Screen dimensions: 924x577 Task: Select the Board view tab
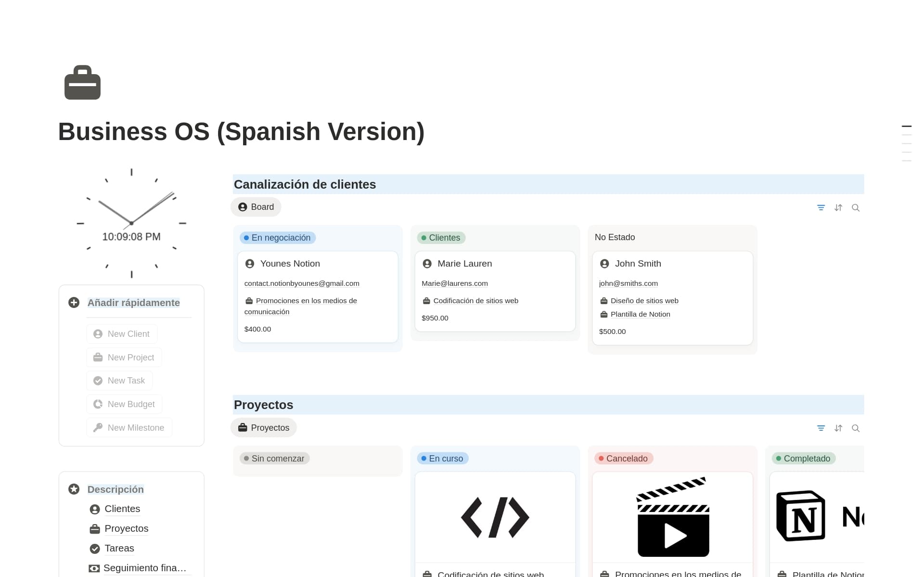[256, 207]
